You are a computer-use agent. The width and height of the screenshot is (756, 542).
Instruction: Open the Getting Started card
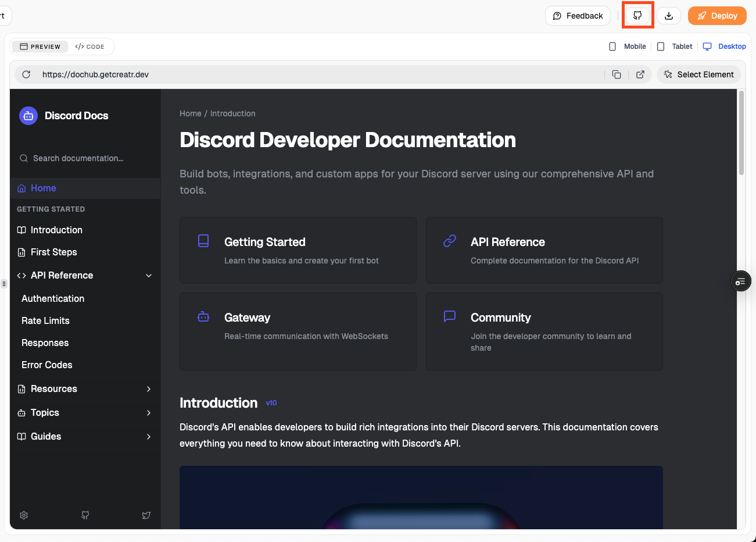pyautogui.click(x=298, y=250)
